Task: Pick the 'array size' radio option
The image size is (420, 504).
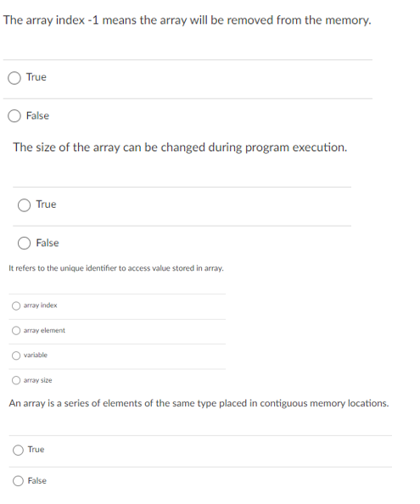Action: pyautogui.click(x=16, y=380)
